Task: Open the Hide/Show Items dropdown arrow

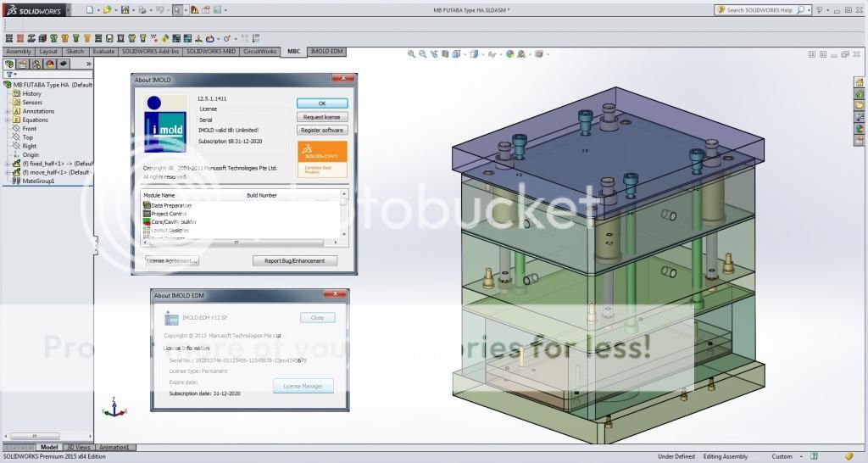Action: click(500, 55)
